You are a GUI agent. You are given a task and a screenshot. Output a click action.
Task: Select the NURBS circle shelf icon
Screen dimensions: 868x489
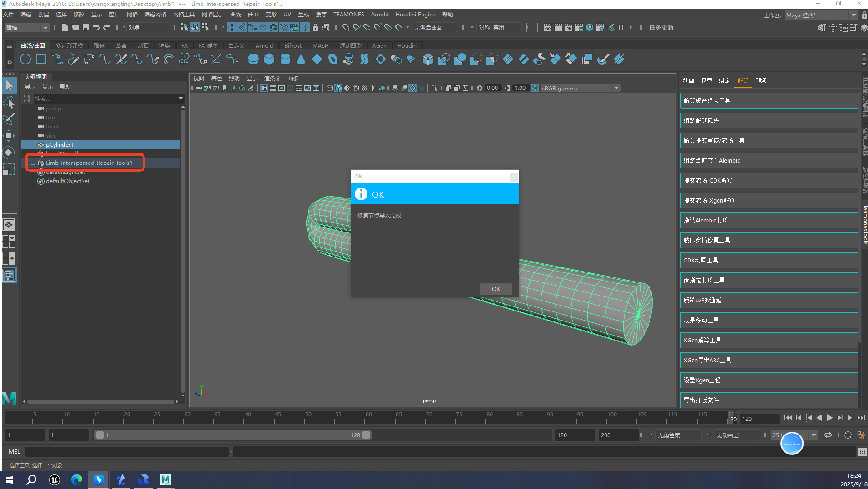click(x=25, y=59)
